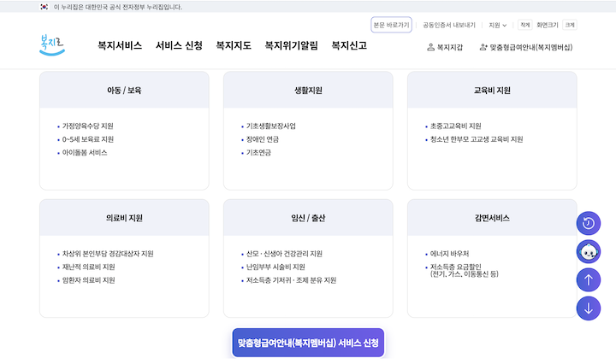This screenshot has height=364, width=616.
Task: Select 청소년 한부모 고교생 교육비 지원
Action: pos(477,139)
